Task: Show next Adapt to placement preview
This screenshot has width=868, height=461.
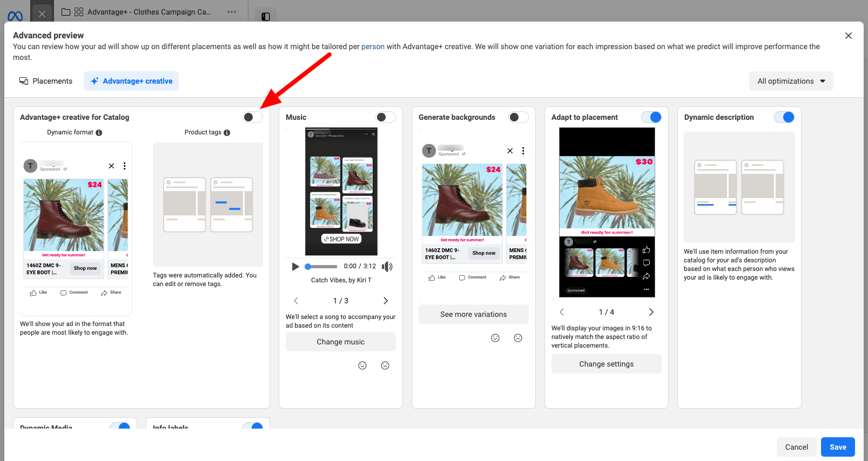Action: click(x=651, y=312)
